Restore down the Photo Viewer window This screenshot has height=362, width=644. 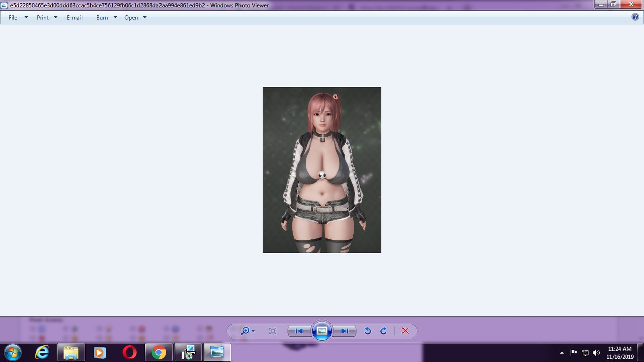tap(613, 4)
